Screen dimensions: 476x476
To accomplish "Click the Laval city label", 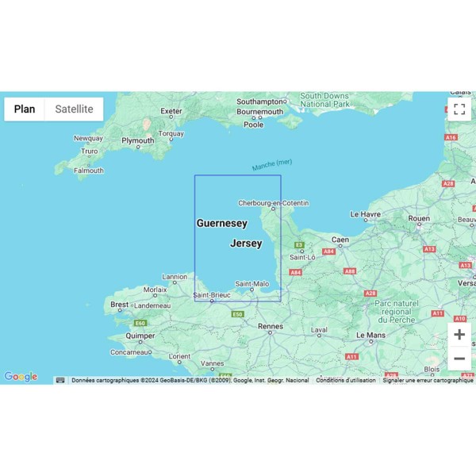I will (x=319, y=330).
